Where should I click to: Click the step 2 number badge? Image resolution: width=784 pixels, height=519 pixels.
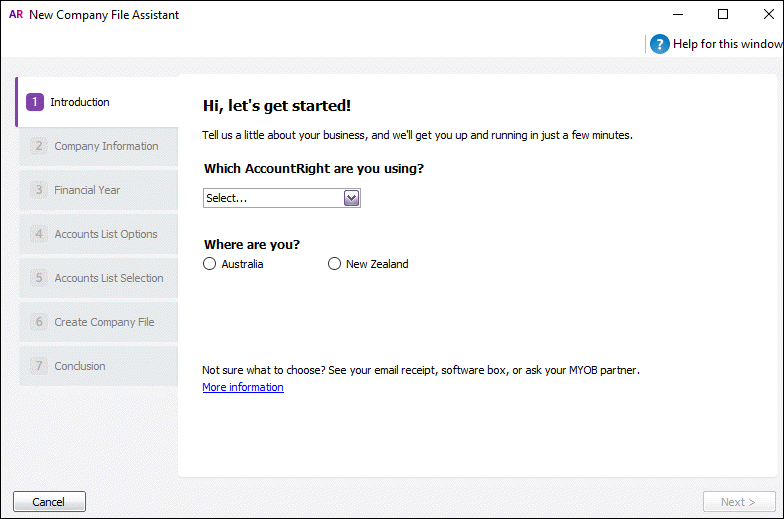tap(39, 146)
